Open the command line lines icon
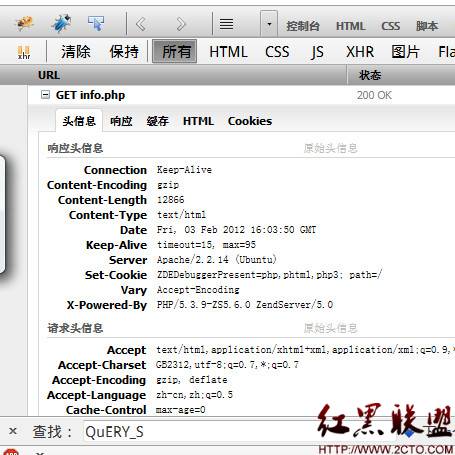This screenshot has width=455, height=455. 226,24
